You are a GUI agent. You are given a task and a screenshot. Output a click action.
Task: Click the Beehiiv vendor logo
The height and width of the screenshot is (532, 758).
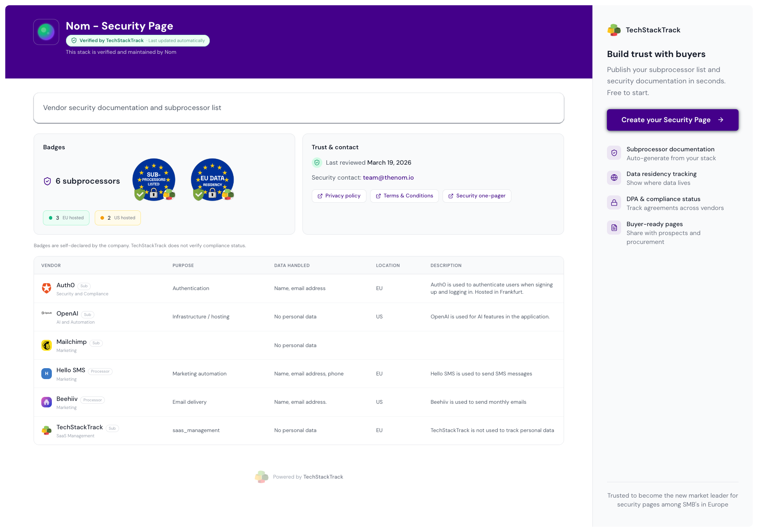click(46, 402)
